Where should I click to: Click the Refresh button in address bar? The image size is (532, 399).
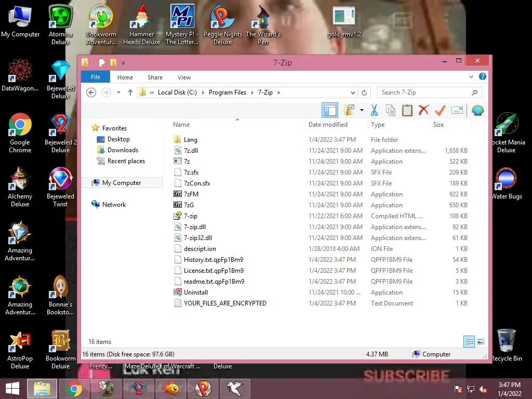(x=364, y=92)
